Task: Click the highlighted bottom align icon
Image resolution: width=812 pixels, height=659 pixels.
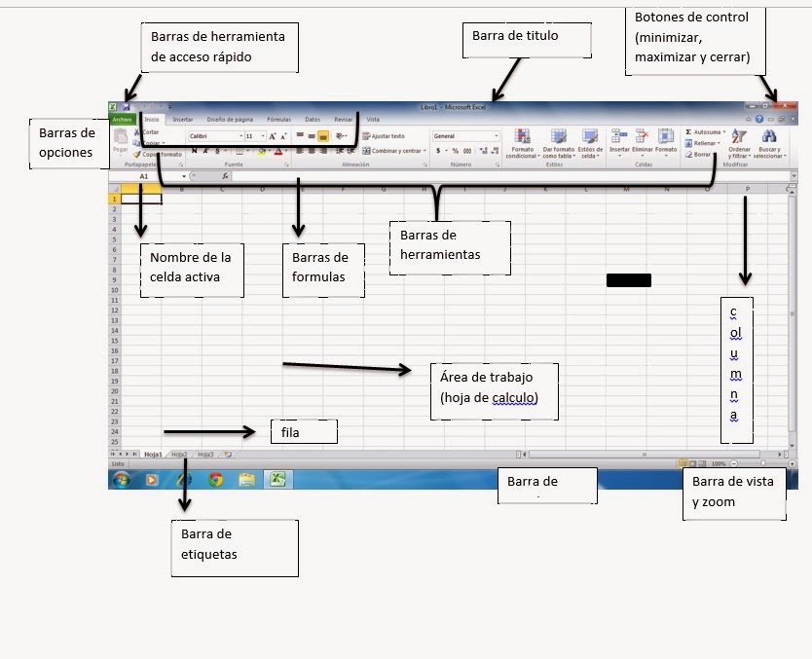Action: point(322,136)
